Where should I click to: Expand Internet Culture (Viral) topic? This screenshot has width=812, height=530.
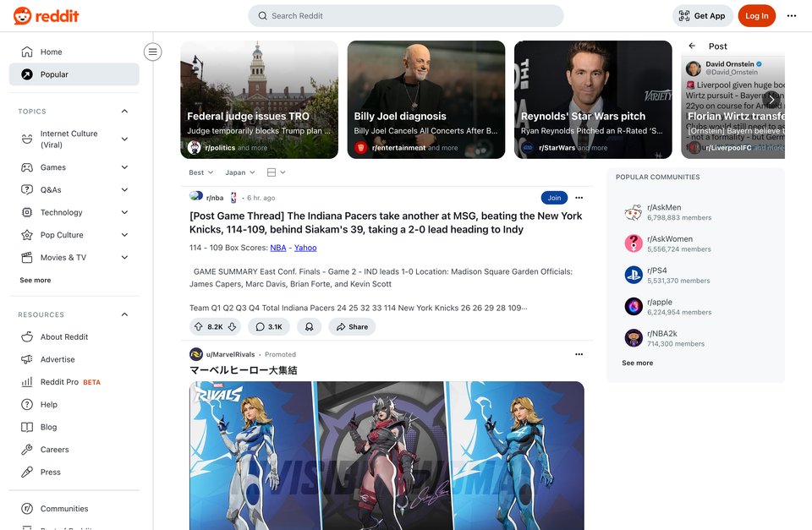pos(124,139)
